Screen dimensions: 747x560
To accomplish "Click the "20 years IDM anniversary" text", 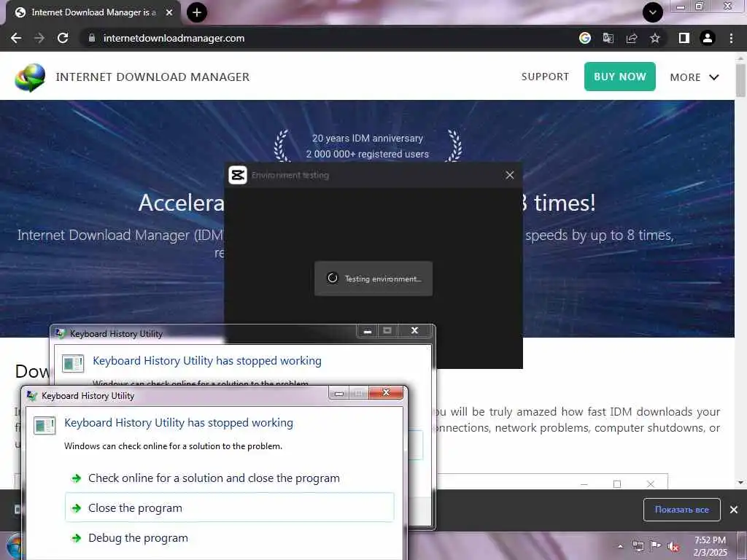I will pos(368,138).
